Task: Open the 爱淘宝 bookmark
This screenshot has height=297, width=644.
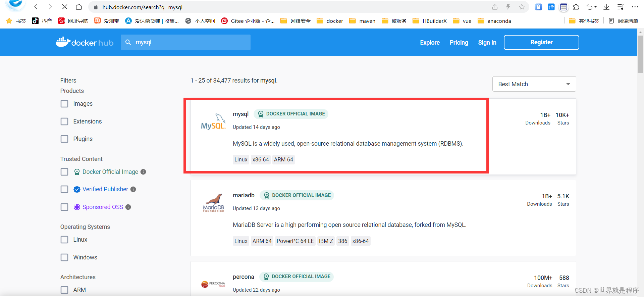Action: (x=107, y=21)
